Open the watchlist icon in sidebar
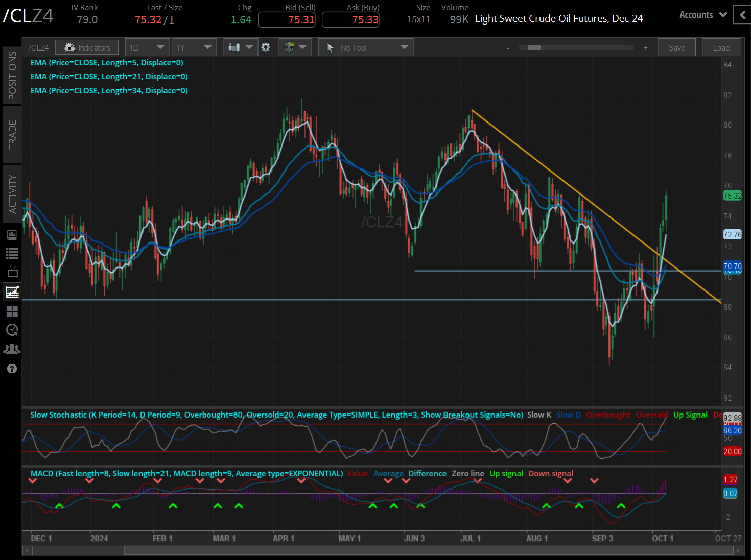Viewport: 751px width, 560px height. click(12, 253)
